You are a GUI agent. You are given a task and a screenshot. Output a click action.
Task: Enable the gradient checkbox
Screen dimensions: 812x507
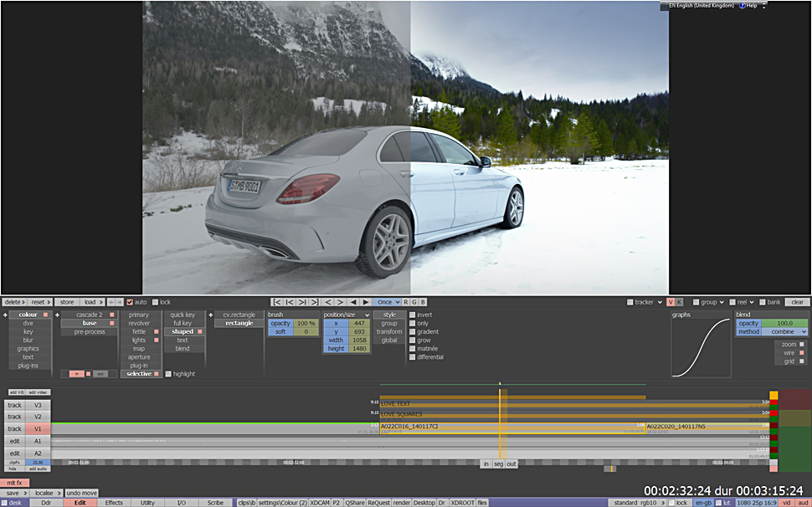(413, 332)
